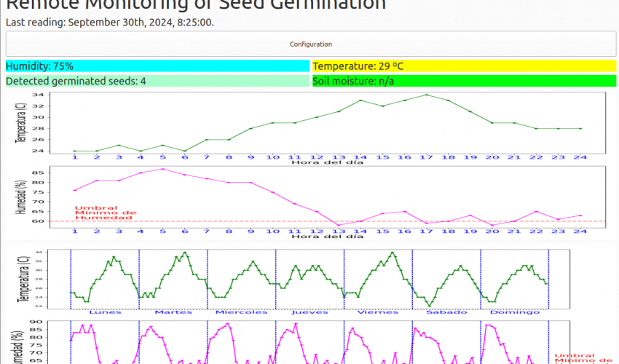
Task: Click the Lunes label on the weekly chart
Action: [x=104, y=312]
